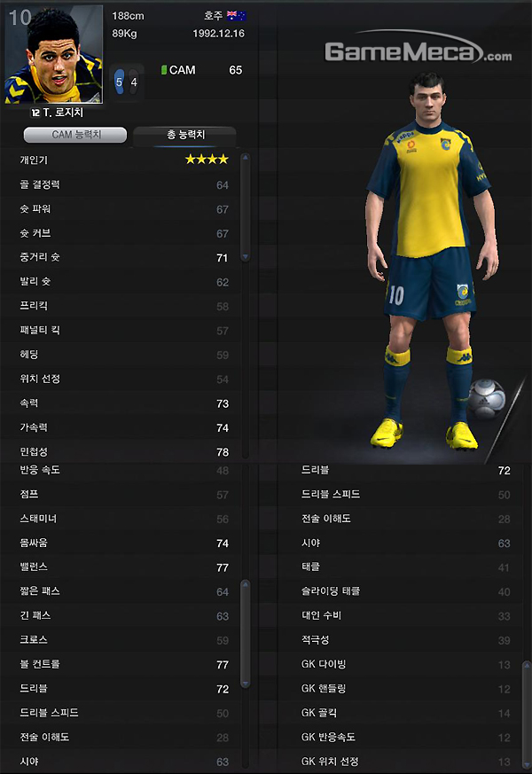Click the soccer ball beside the player
The width and height of the screenshot is (532, 774).
point(487,398)
